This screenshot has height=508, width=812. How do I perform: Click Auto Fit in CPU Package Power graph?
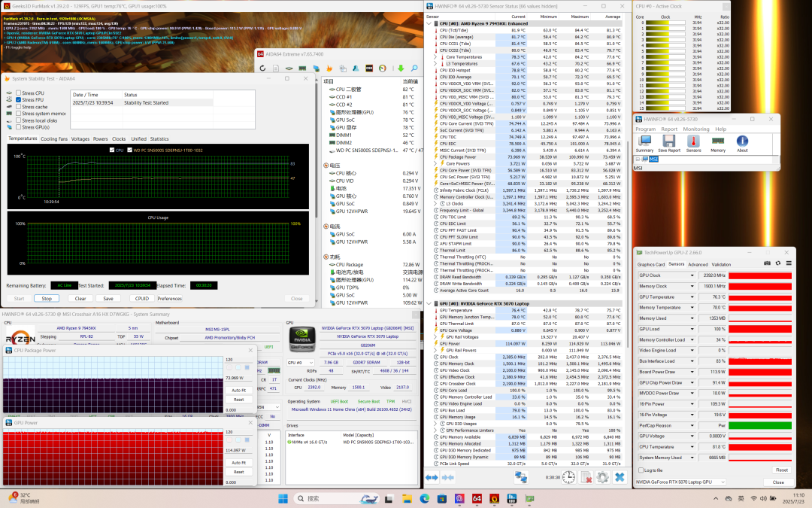point(239,391)
